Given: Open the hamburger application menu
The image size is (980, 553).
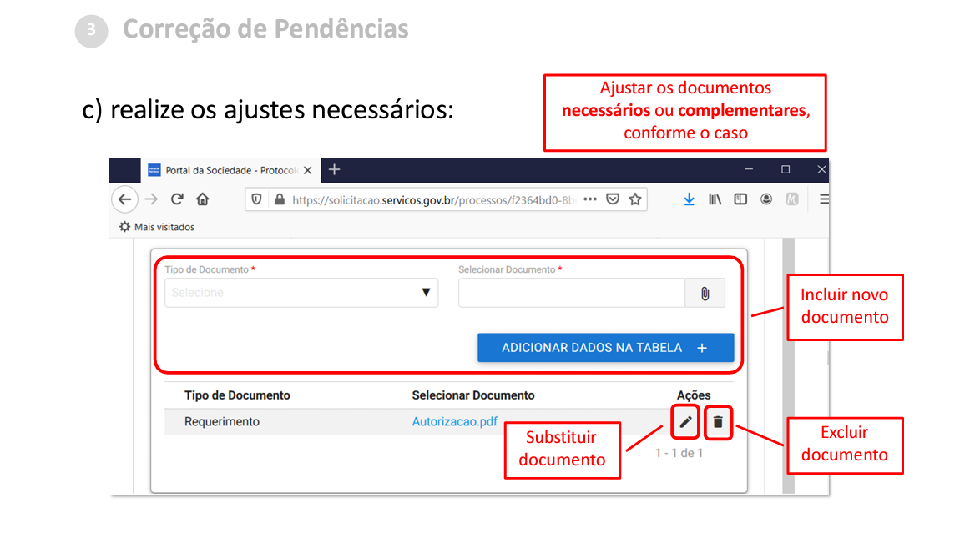Looking at the screenshot, I should (823, 199).
